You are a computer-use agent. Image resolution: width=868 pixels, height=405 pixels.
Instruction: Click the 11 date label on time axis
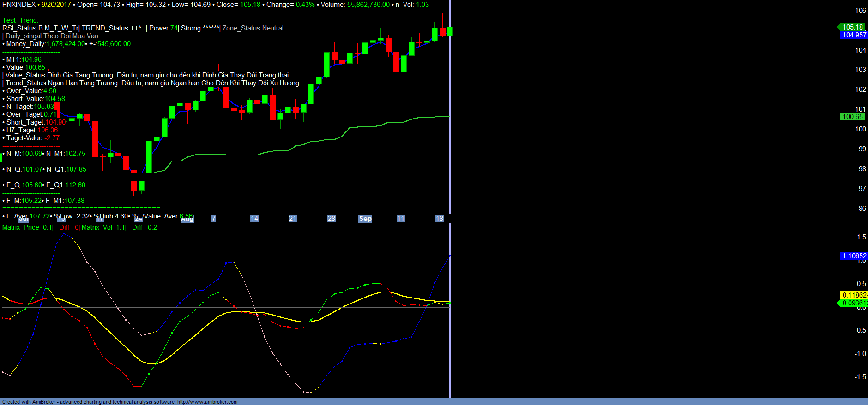[400, 219]
